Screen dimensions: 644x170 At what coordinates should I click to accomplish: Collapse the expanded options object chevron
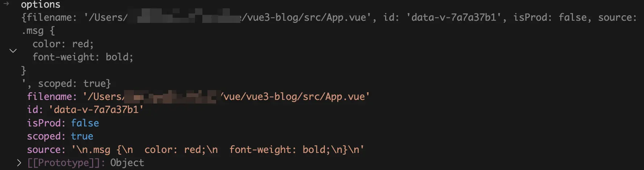[x=13, y=51]
